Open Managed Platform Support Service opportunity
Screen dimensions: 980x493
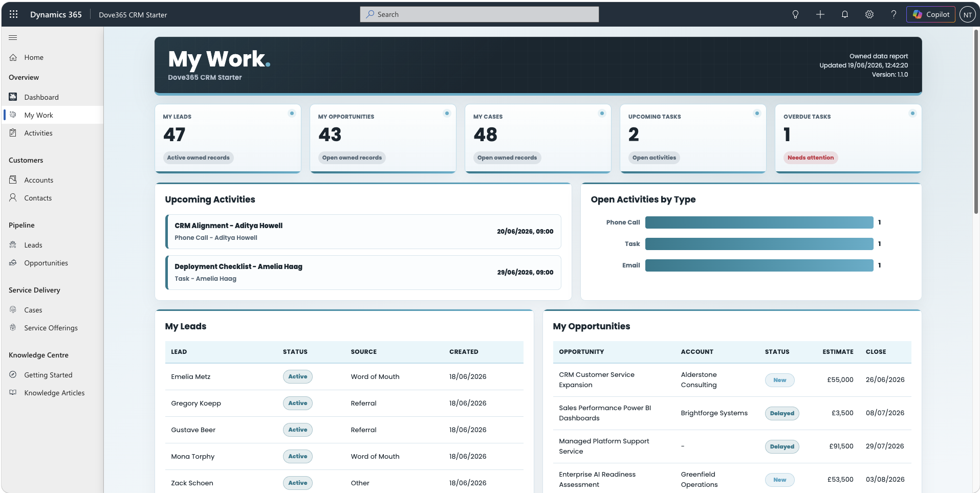(604, 446)
